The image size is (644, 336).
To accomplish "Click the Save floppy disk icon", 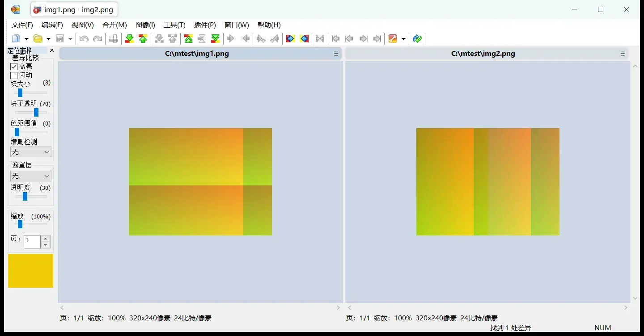I will pyautogui.click(x=60, y=39).
